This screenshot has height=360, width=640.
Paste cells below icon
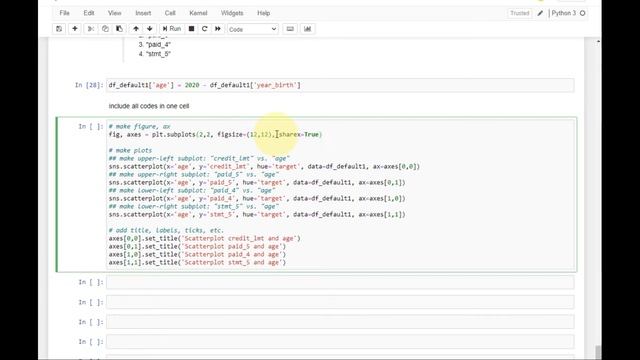click(119, 29)
